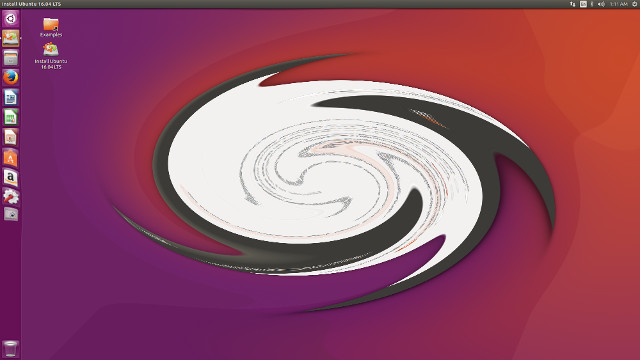
Task: Click the clock in top panel
Action: (619, 4)
